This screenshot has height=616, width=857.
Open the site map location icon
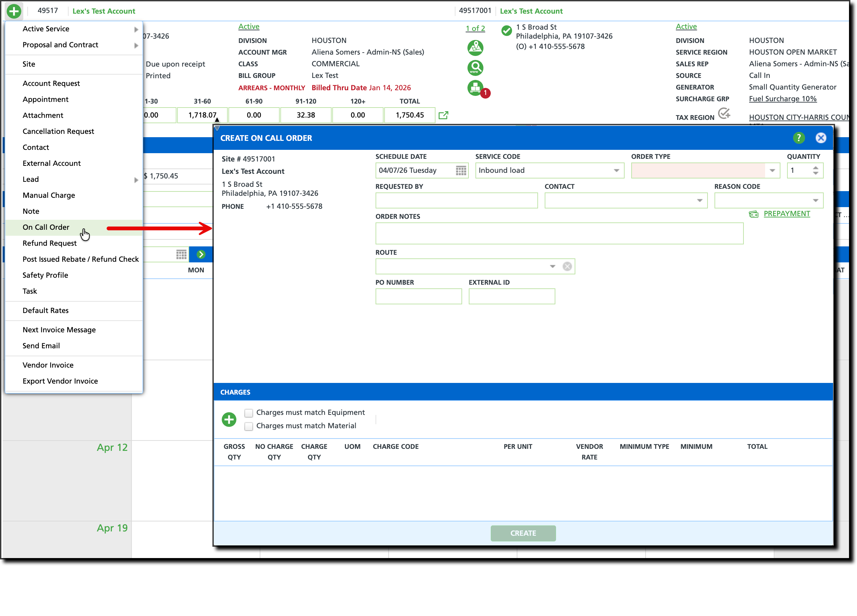[475, 48]
